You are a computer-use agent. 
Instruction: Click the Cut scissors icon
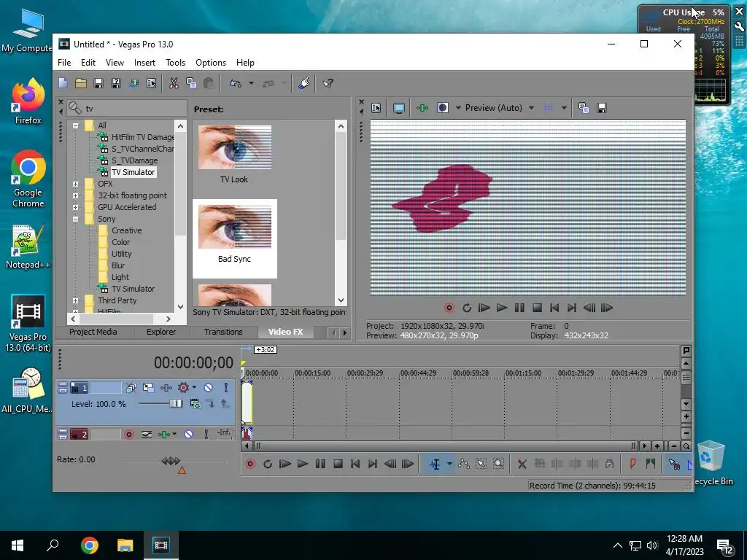tap(174, 83)
